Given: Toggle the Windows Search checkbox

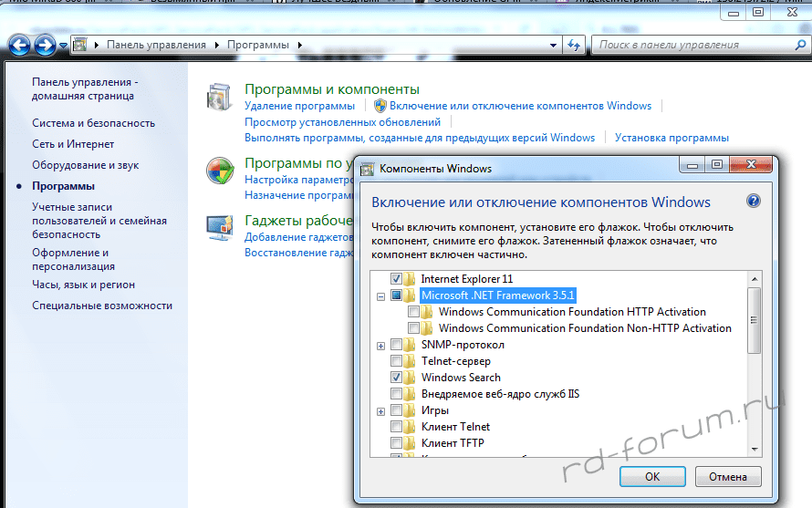Looking at the screenshot, I should pos(396,378).
